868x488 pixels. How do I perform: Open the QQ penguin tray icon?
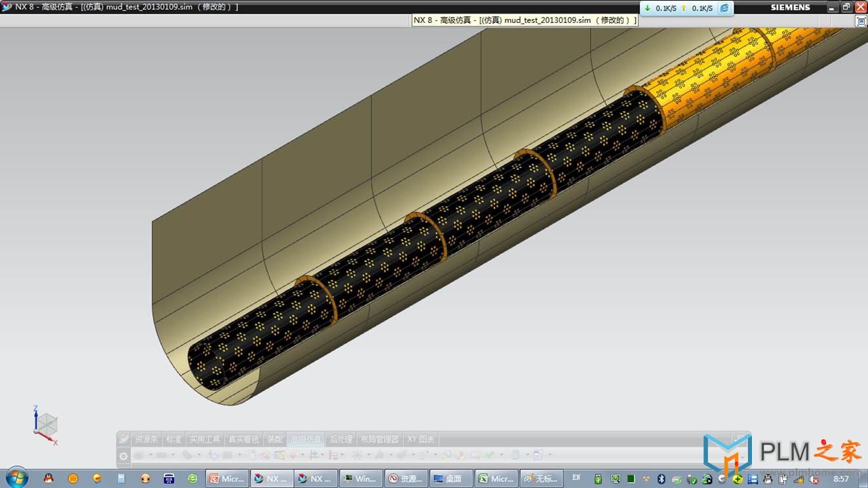pos(768,479)
